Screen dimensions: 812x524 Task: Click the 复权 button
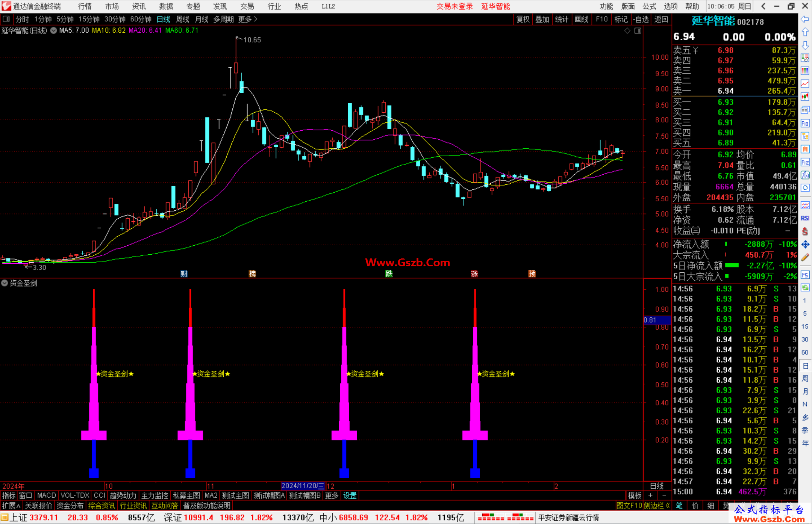coord(523,19)
